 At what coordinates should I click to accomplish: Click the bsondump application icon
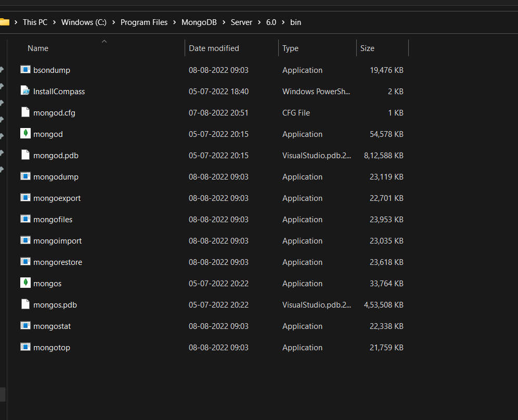coord(25,70)
